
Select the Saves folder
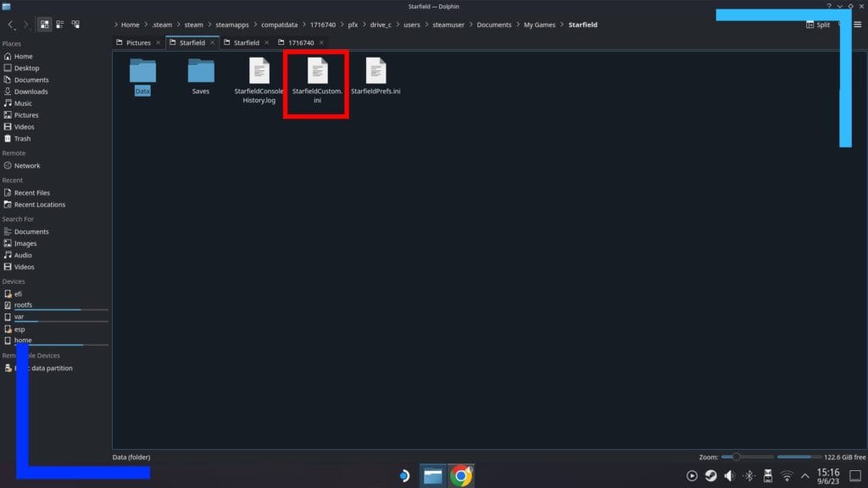tap(201, 77)
